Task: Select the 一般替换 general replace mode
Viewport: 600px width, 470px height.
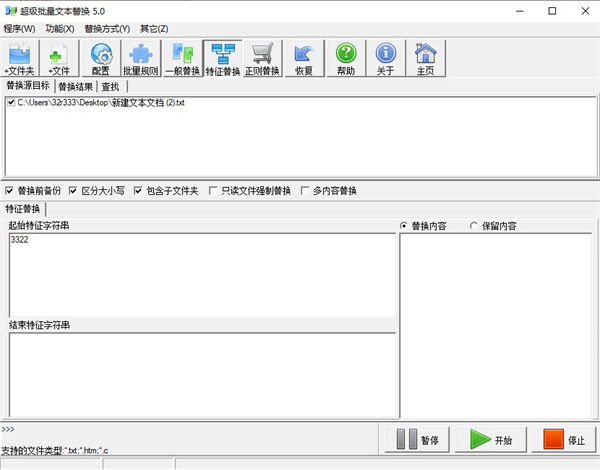Action: tap(182, 58)
